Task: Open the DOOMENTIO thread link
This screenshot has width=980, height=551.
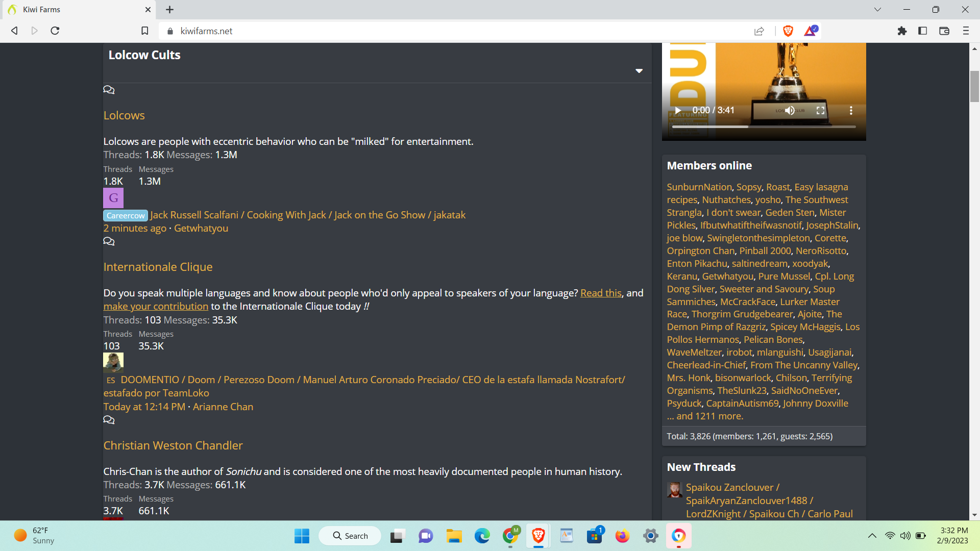Action: pyautogui.click(x=364, y=386)
